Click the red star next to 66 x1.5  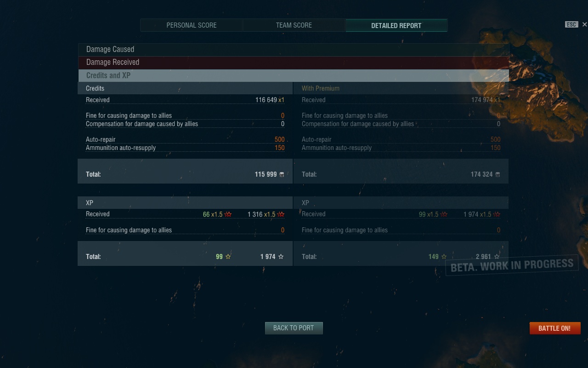point(228,214)
